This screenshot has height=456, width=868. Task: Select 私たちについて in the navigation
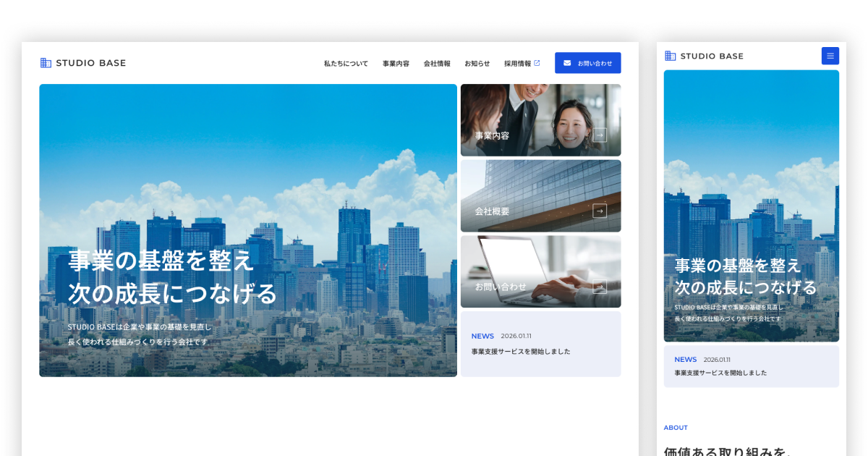pos(345,63)
